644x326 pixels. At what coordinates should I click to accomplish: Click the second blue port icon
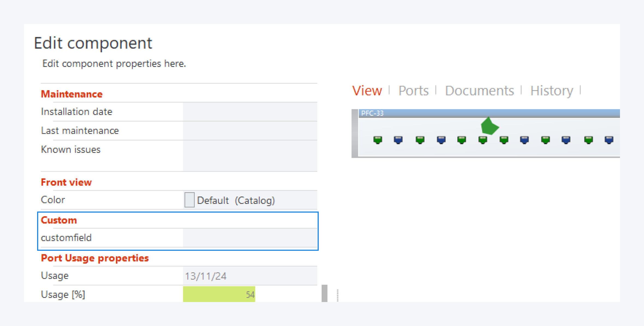coord(441,140)
